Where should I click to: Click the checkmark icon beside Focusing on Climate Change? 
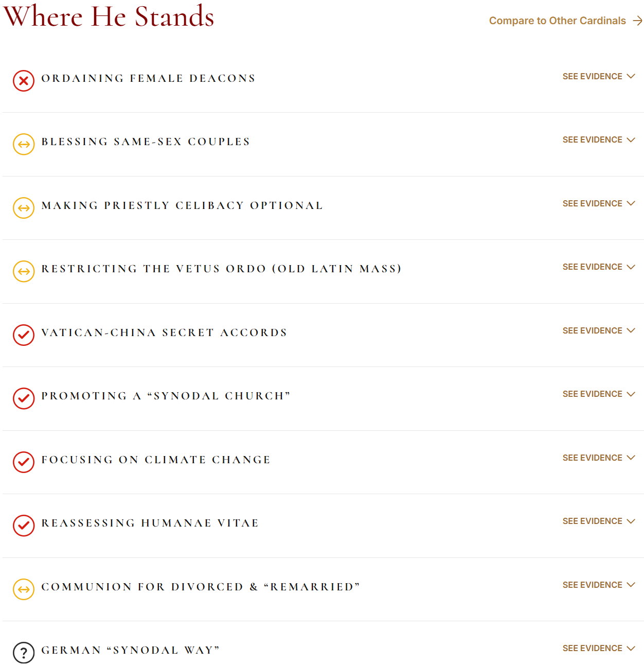24,462
